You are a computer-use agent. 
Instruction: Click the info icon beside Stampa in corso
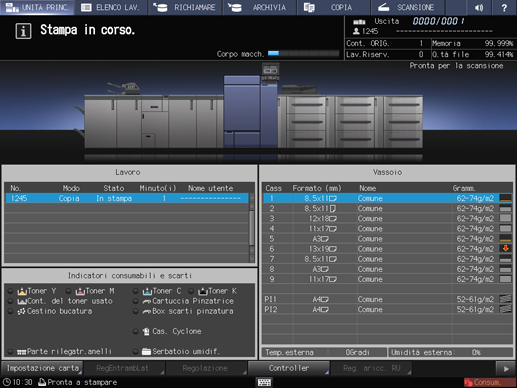(23, 31)
